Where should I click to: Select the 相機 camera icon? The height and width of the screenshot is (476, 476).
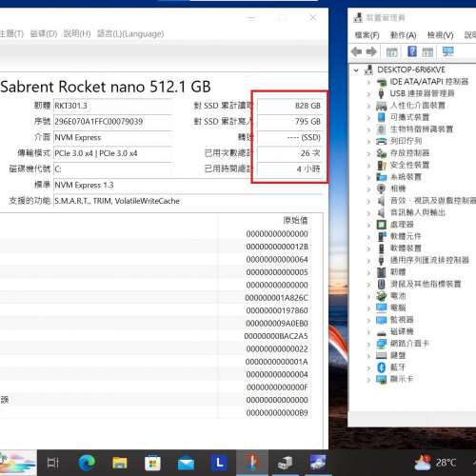point(381,188)
